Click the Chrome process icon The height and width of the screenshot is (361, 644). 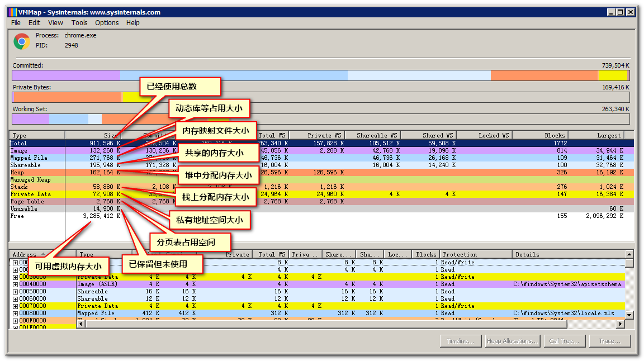(x=21, y=41)
